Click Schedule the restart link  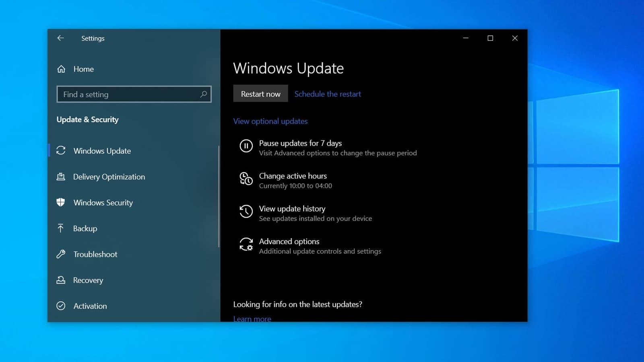pyautogui.click(x=328, y=94)
